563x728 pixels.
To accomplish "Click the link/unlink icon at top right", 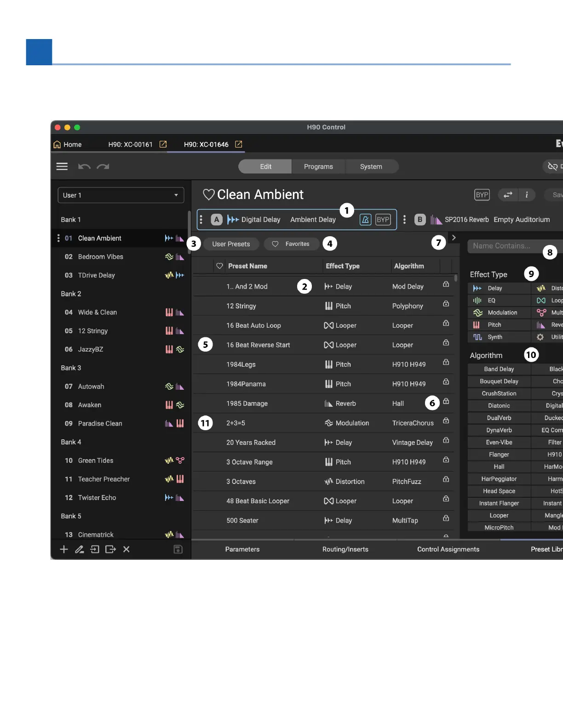I will pos(552,166).
